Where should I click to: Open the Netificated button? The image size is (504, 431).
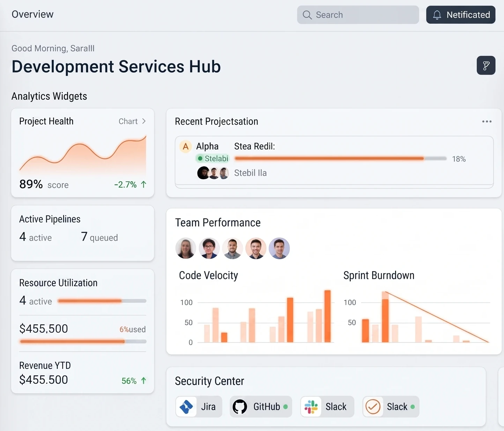pos(461,15)
